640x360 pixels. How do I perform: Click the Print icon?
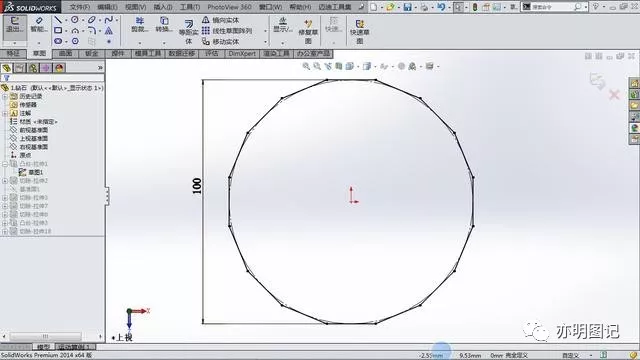click(424, 7)
